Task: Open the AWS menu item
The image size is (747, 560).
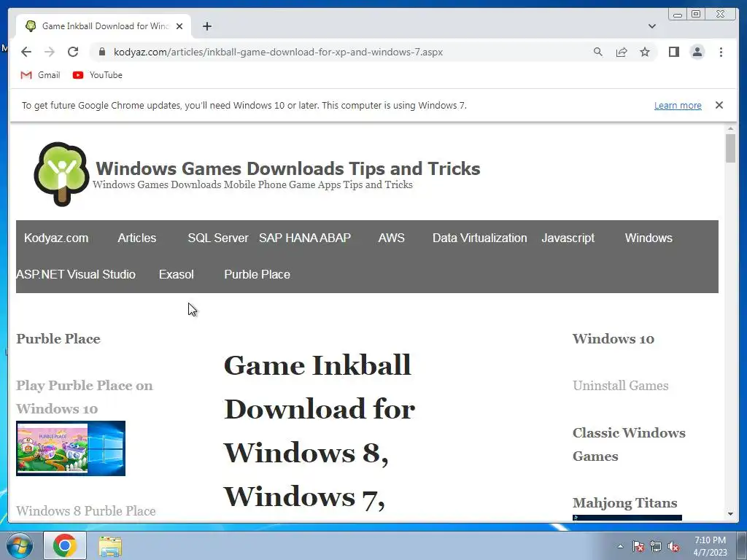Action: [x=391, y=238]
